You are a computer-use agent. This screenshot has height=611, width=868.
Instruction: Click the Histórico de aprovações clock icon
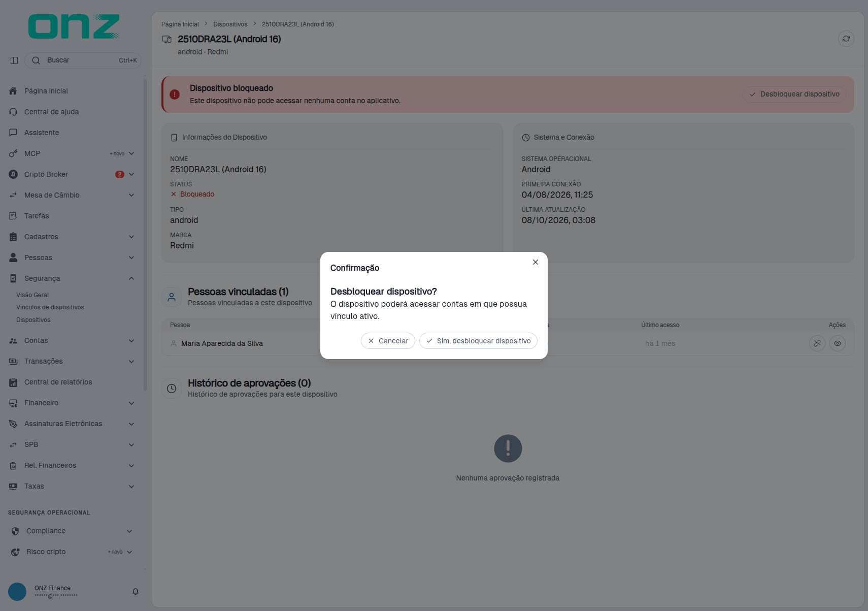tap(172, 389)
